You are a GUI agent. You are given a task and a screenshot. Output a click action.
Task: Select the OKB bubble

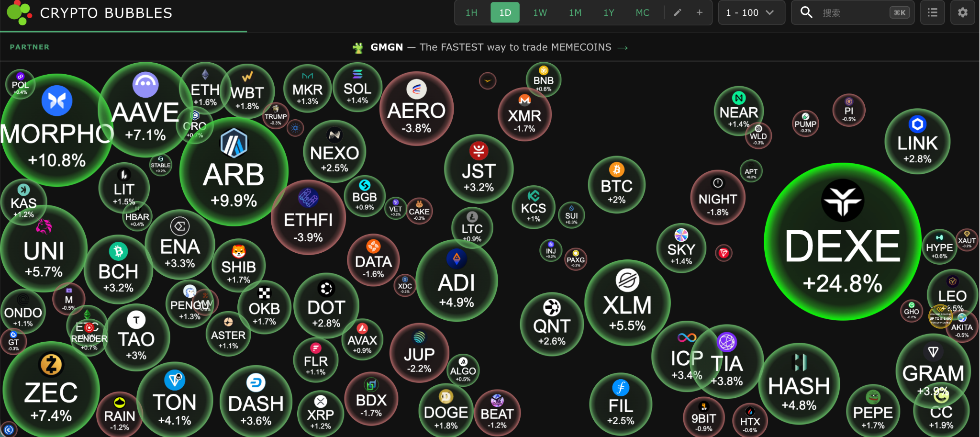[264, 307]
